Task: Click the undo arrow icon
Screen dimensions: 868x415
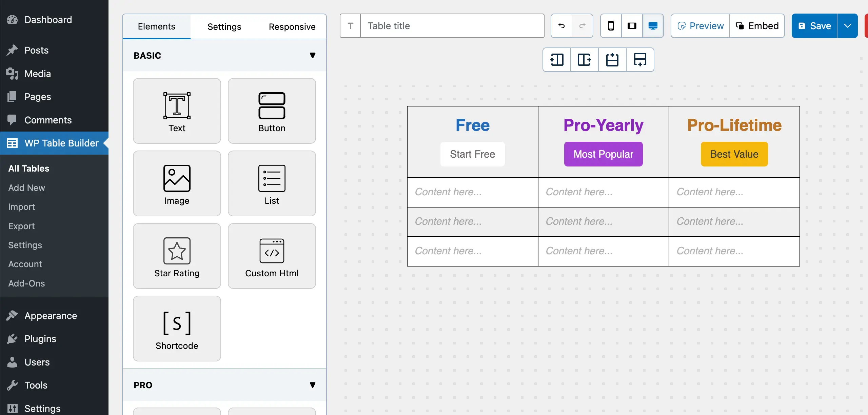Action: pos(561,26)
